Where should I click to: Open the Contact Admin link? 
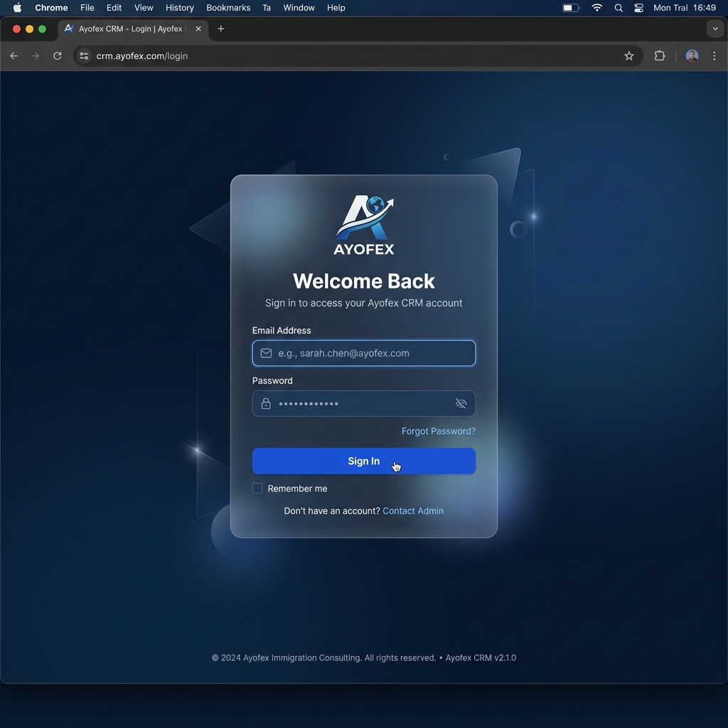413,510
